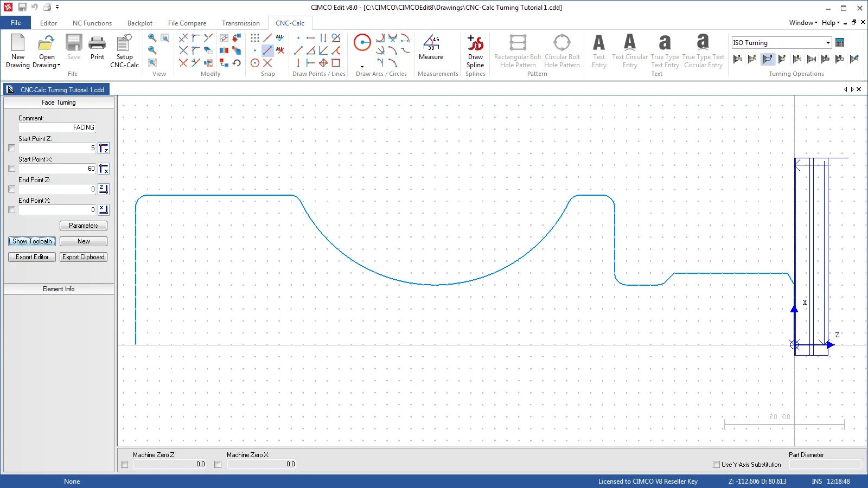This screenshot has width=868, height=488.
Task: Open the quick access toolbar customize arrow
Action: pyautogui.click(x=58, y=8)
